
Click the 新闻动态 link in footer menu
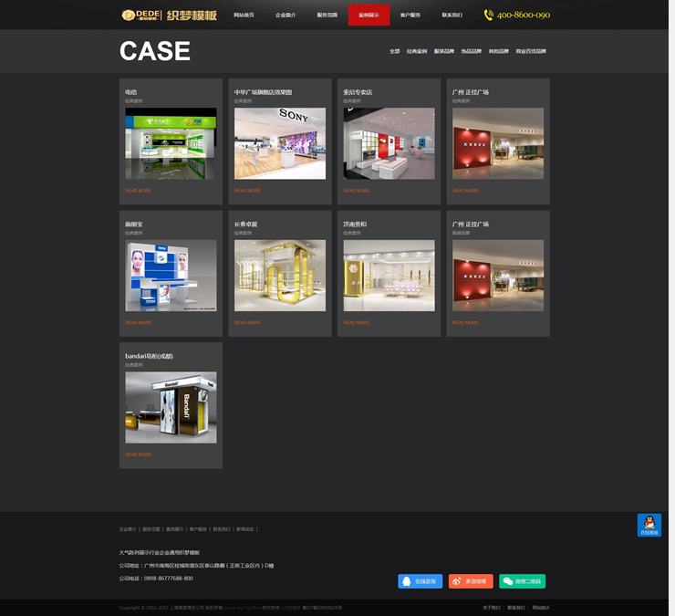point(244,529)
